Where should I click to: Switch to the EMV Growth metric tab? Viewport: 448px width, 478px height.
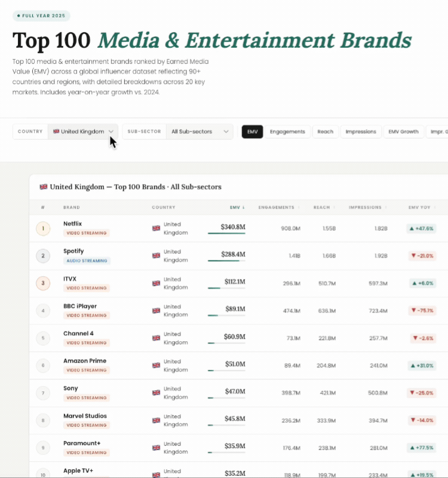[404, 131]
